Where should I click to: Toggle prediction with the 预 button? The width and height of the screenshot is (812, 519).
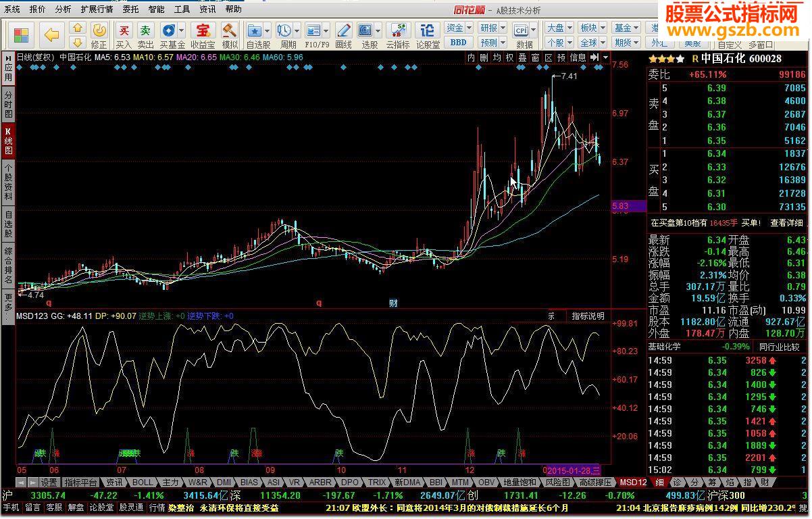click(561, 58)
